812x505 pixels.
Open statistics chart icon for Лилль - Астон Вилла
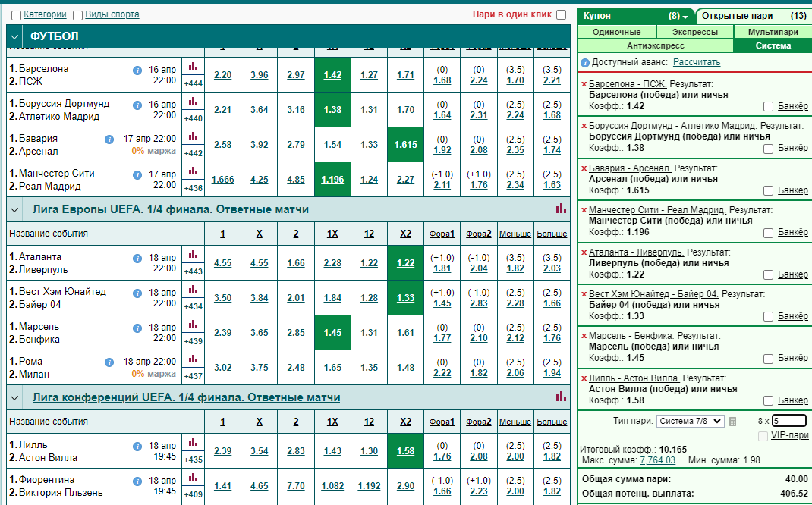(194, 442)
